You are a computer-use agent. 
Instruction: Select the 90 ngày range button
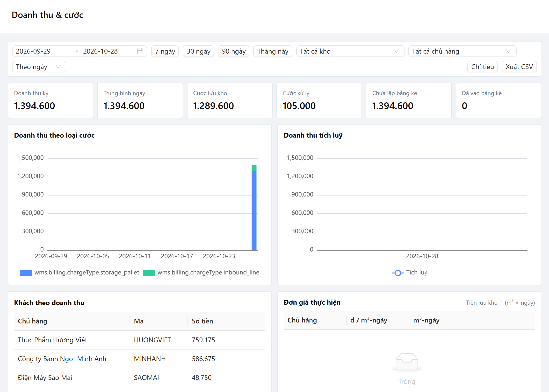tap(234, 51)
